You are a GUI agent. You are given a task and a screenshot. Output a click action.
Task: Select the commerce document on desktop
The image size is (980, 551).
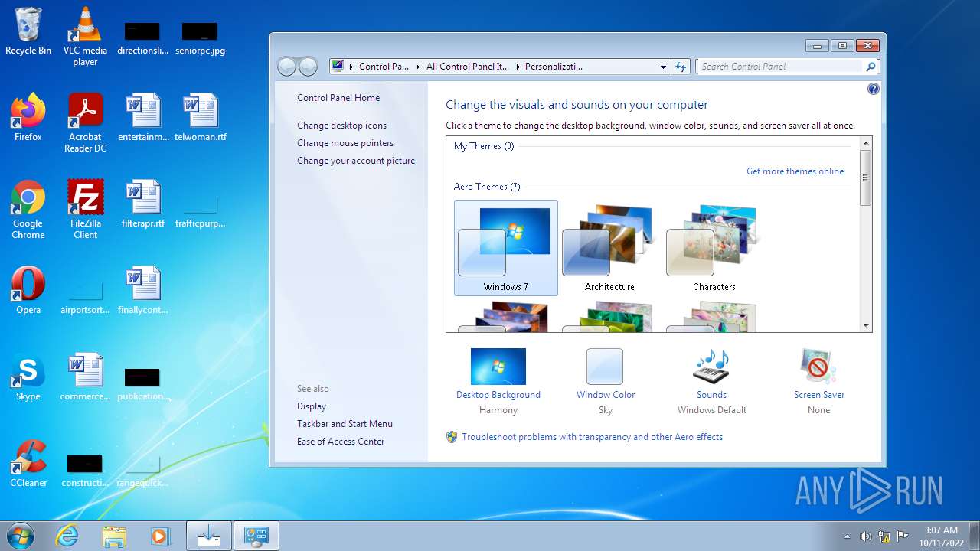[x=85, y=377]
